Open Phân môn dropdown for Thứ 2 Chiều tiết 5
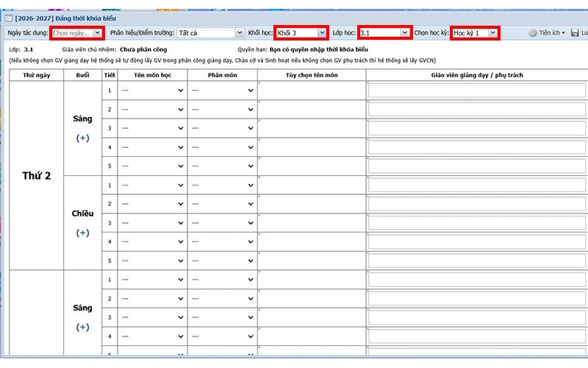 coord(223,261)
